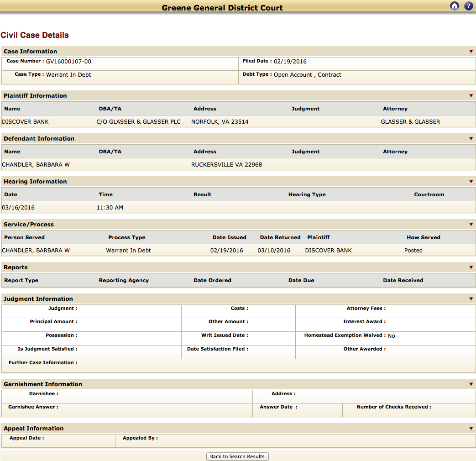Viewport: 476px width, 461px height.
Task: Select plaintiff name DISCOVER BANK in Plaintiff Information
Action: pos(25,122)
